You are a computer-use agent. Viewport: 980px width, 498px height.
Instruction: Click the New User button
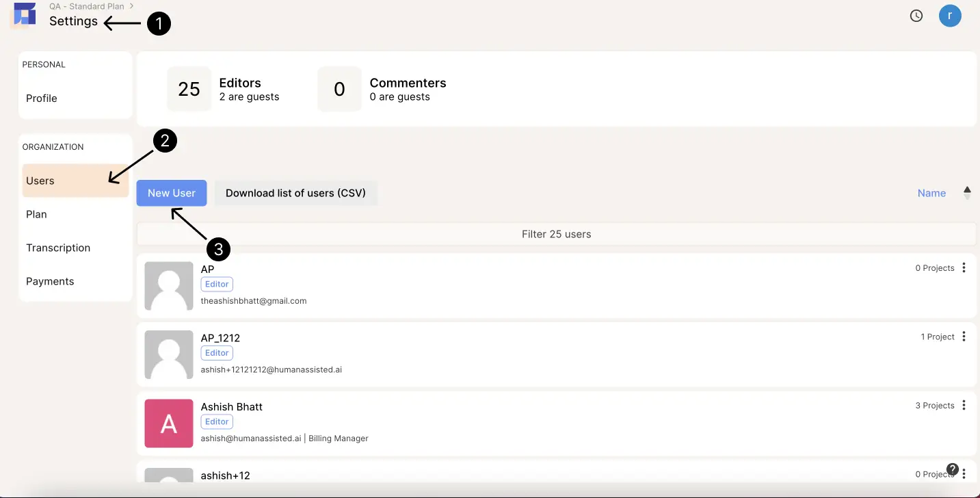tap(172, 193)
